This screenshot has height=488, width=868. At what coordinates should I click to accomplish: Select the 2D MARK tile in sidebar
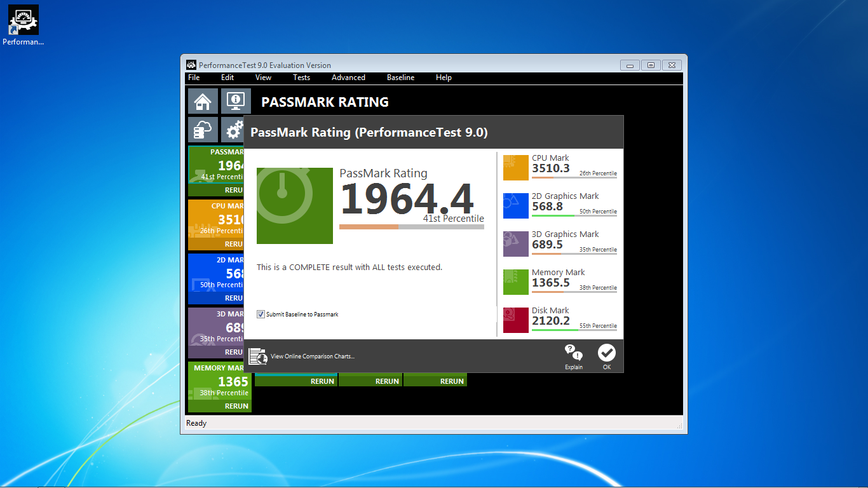(216, 273)
